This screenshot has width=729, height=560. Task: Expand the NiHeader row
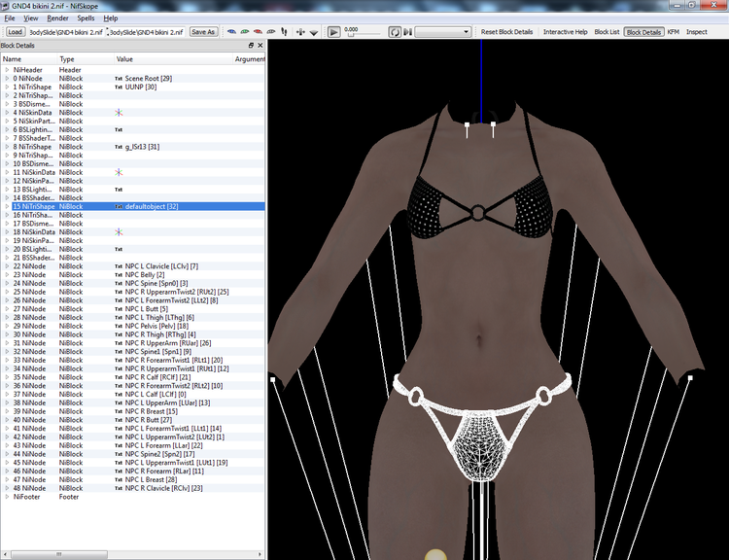point(7,70)
